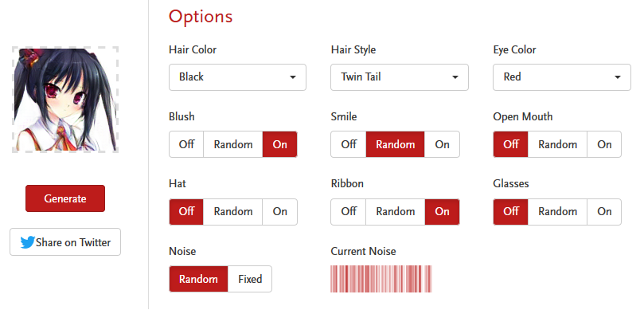Screen dimensions: 644x310
Task: Turn Hat On
Action: pos(279,211)
